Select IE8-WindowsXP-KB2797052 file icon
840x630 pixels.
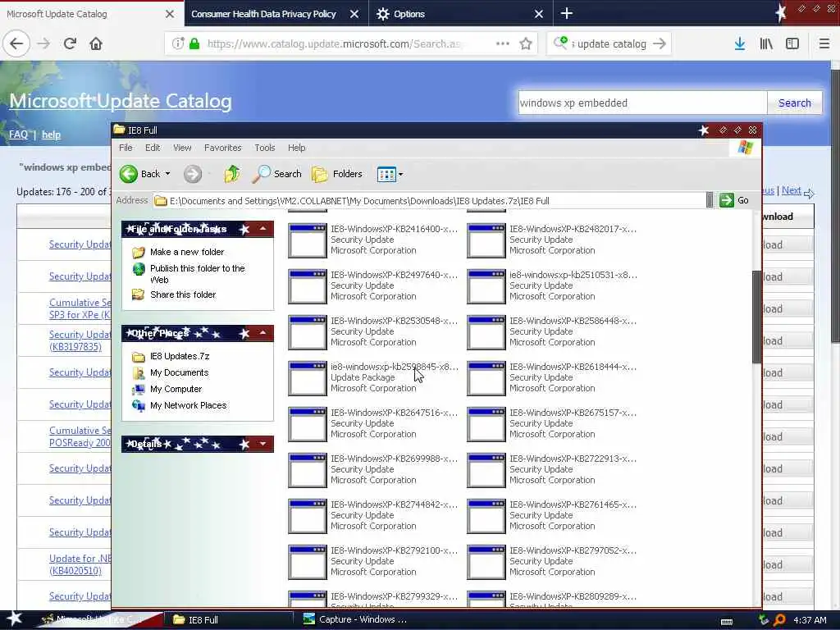(x=486, y=562)
